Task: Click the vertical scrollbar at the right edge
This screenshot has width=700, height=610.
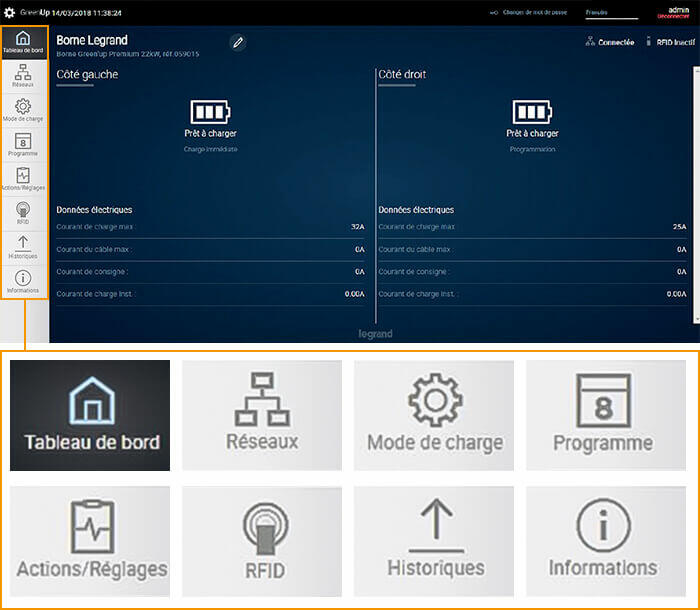Action: tap(696, 195)
